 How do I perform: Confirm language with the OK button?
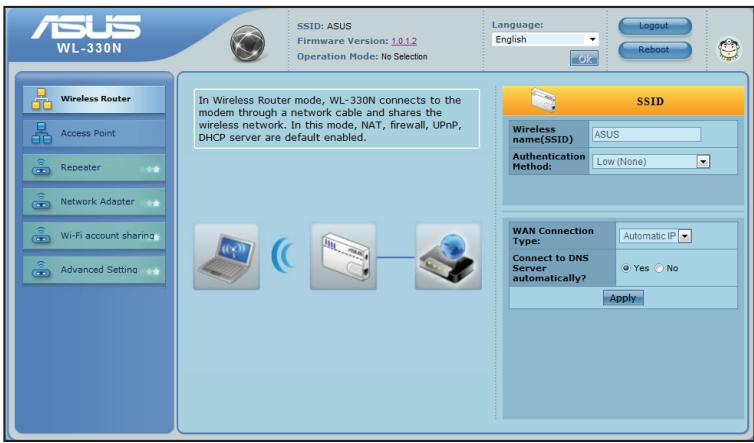point(584,59)
